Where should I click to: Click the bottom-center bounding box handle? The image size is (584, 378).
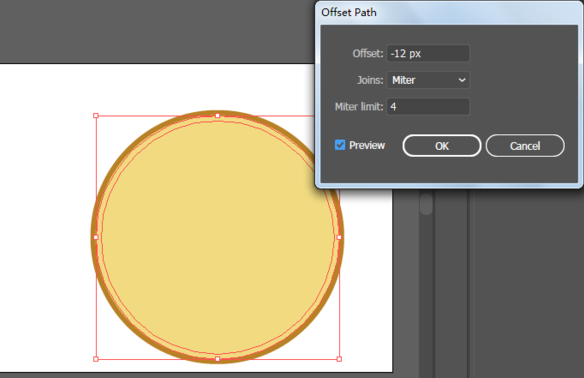tap(218, 359)
